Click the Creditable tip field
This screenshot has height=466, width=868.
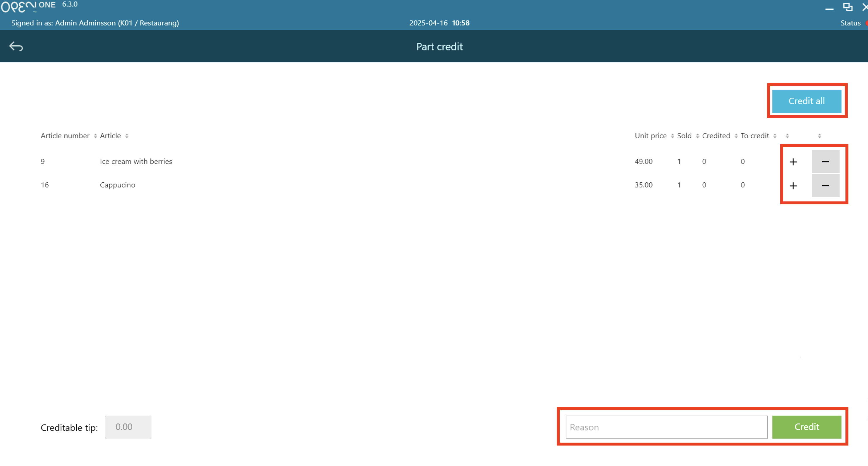pos(128,427)
